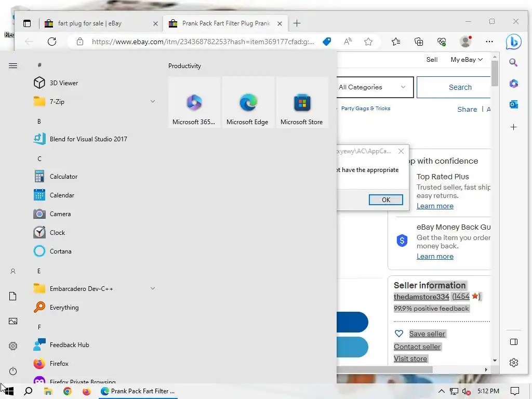Open taskbar Search magnifier

(29, 391)
